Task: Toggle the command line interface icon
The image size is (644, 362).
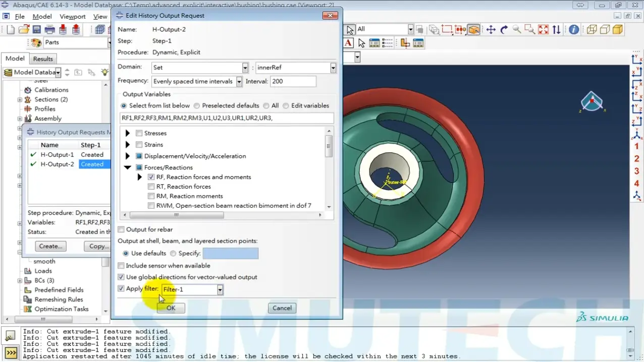Action: point(11,352)
